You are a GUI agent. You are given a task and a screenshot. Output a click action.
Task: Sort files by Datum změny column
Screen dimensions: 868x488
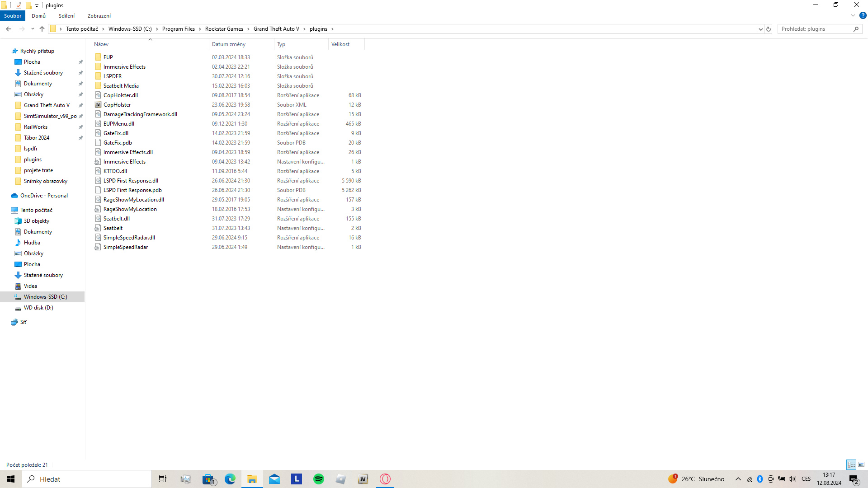point(229,44)
